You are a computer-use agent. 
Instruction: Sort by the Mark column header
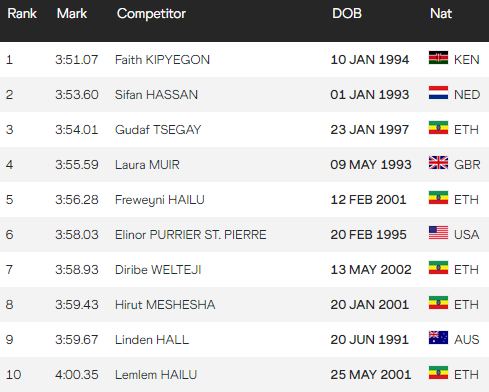click(x=72, y=14)
